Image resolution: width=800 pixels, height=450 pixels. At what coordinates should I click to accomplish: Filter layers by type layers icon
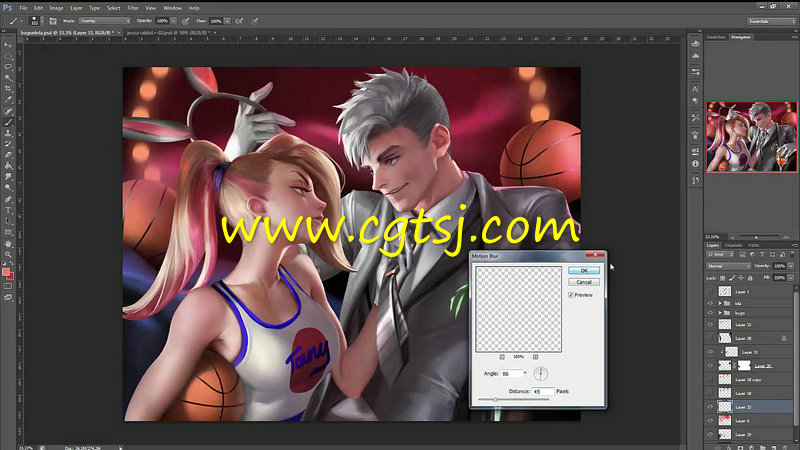[762, 254]
